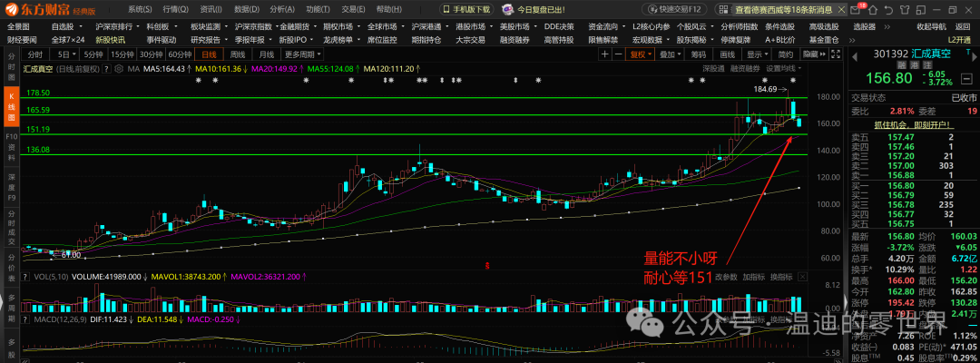
Task: Switch to 月线 monthly tab
Action: (x=266, y=54)
